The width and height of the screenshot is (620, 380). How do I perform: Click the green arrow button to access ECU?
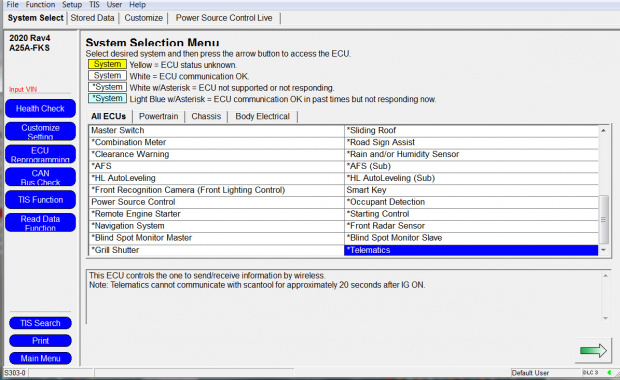click(593, 350)
